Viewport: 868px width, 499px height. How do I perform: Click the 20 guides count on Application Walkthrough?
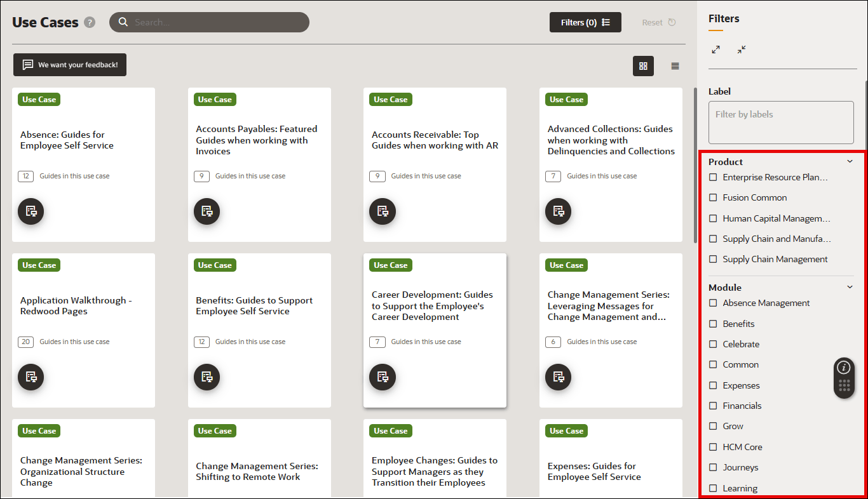25,342
